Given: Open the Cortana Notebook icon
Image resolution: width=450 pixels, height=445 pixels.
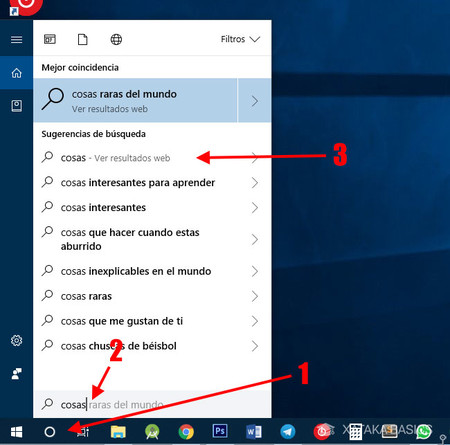Looking at the screenshot, I should pyautogui.click(x=16, y=106).
